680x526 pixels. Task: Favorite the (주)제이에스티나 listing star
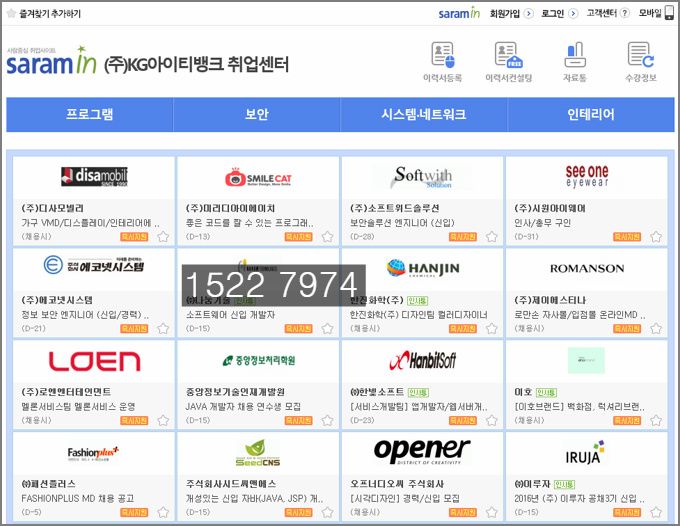click(x=656, y=329)
